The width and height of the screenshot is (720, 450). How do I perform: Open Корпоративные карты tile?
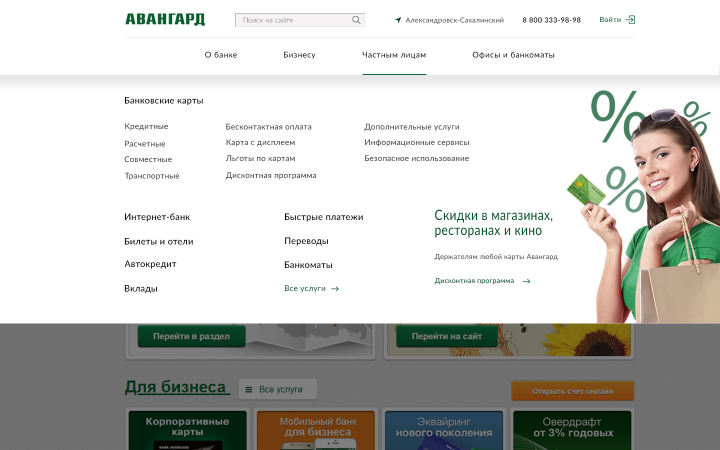click(187, 430)
